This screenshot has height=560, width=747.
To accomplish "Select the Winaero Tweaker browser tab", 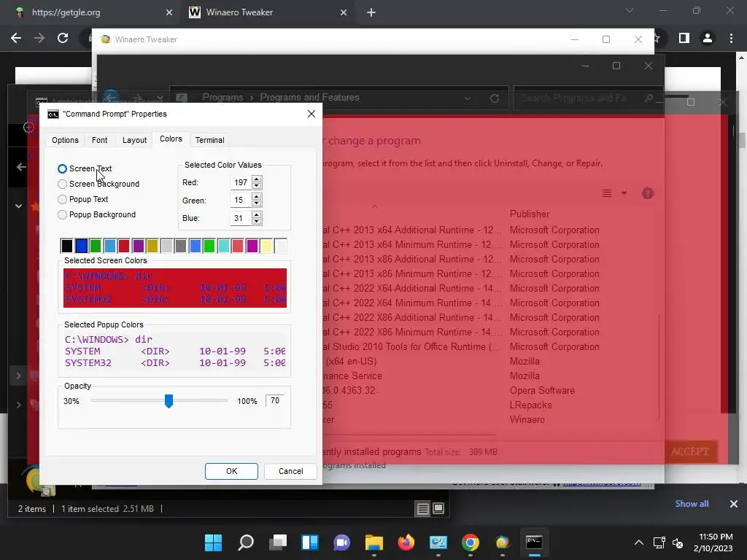I will (x=267, y=12).
